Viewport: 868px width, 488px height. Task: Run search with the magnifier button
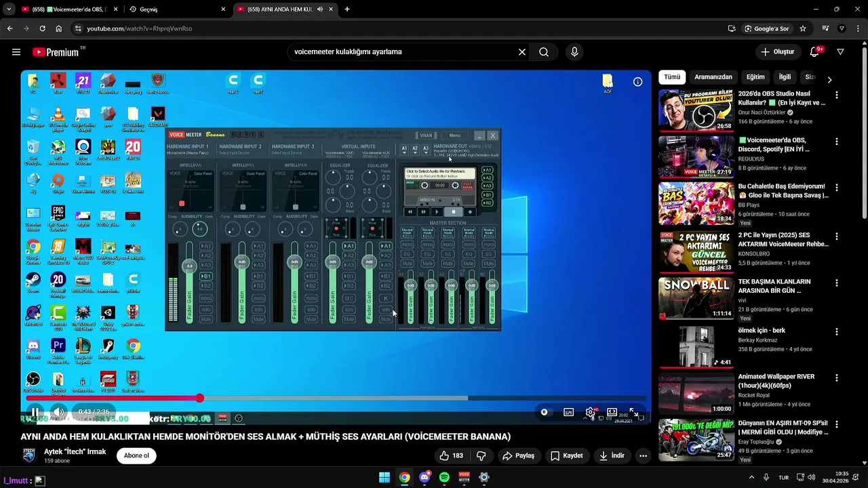tap(544, 52)
